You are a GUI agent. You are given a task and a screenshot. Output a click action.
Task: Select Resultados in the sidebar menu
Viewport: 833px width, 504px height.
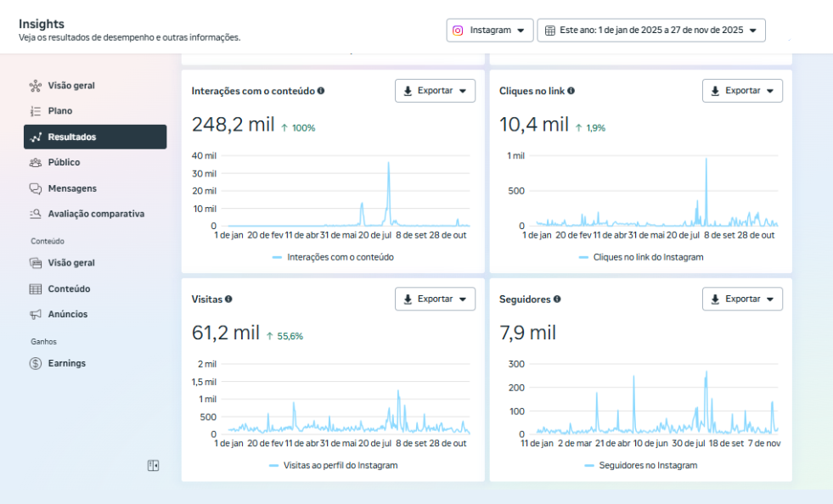coord(95,137)
